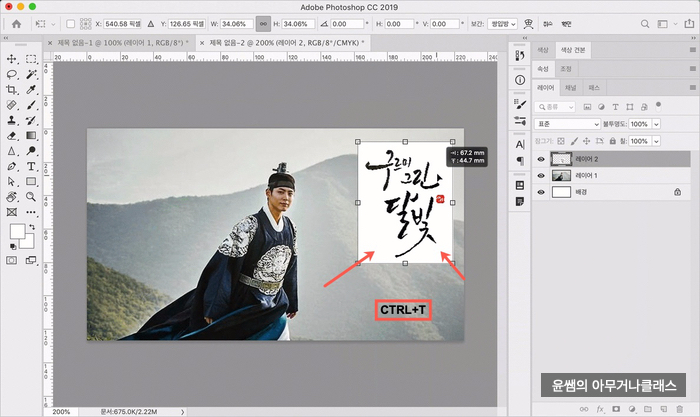Open the Brush Settings panel icon
The image size is (700, 417).
pyautogui.click(x=520, y=121)
